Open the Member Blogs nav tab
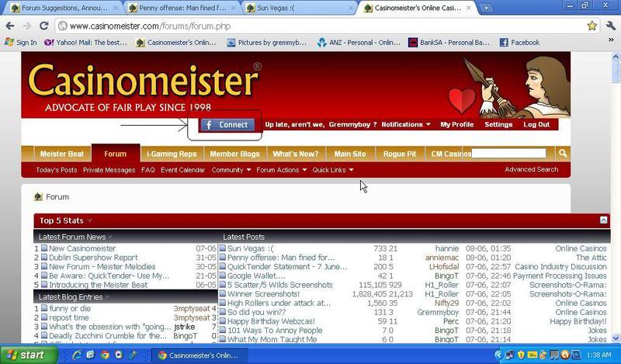The width and height of the screenshot is (621, 364). pyautogui.click(x=235, y=154)
